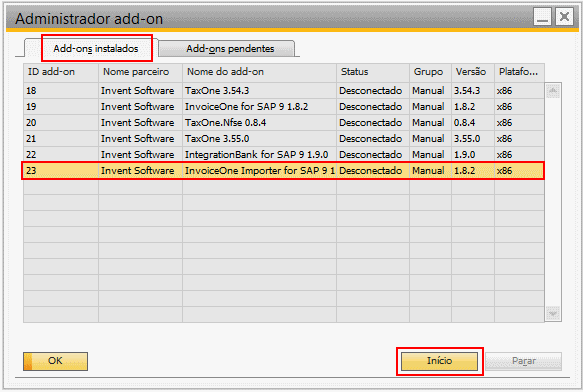Click Manual group cell in row 18
This screenshot has width=583, height=392.
pos(431,91)
